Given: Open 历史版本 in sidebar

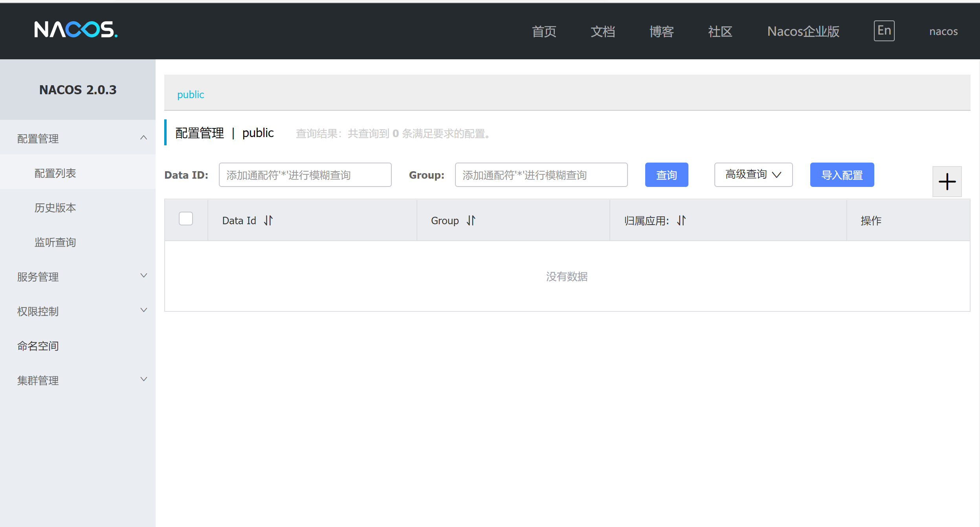Looking at the screenshot, I should [55, 208].
